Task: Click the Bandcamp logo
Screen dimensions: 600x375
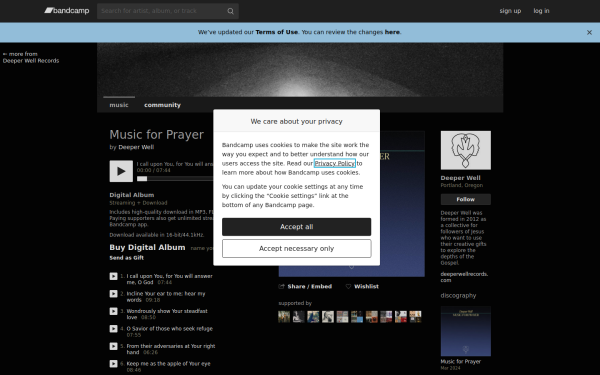Action: point(67,11)
